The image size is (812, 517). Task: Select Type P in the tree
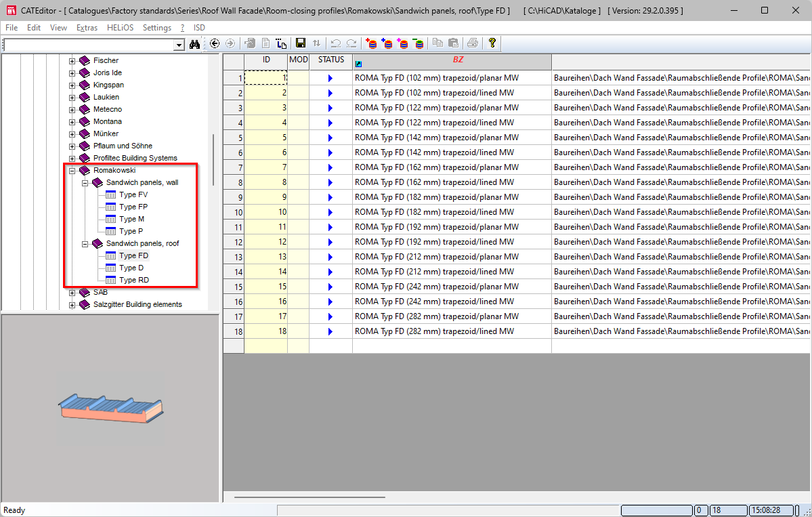[131, 232]
